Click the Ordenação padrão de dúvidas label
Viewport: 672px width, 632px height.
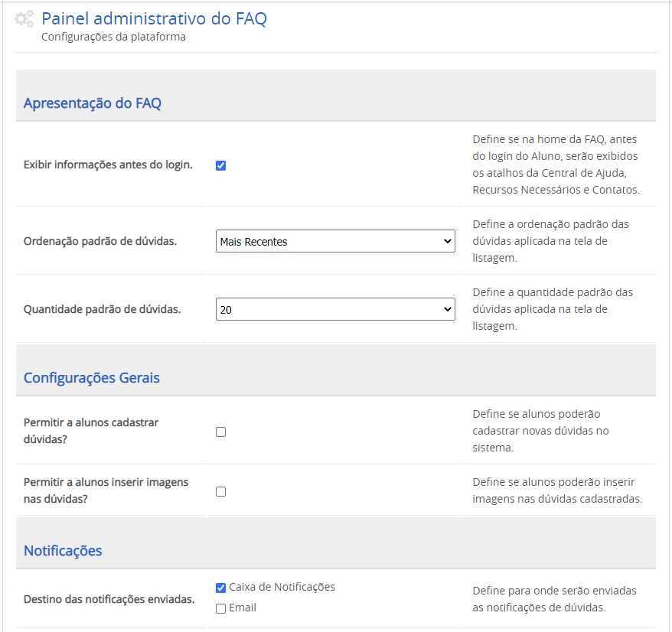[x=99, y=242]
